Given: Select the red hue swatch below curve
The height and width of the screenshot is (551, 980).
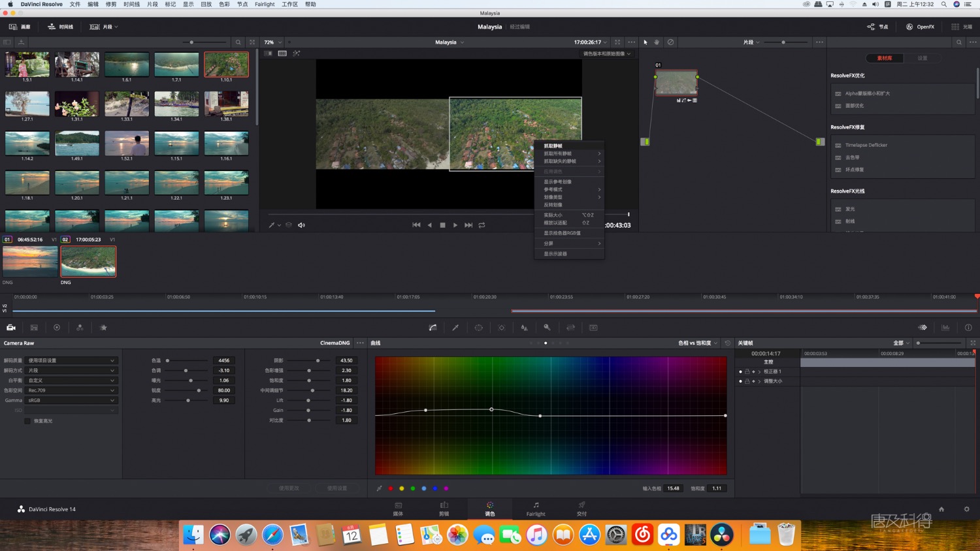Looking at the screenshot, I should click(391, 488).
